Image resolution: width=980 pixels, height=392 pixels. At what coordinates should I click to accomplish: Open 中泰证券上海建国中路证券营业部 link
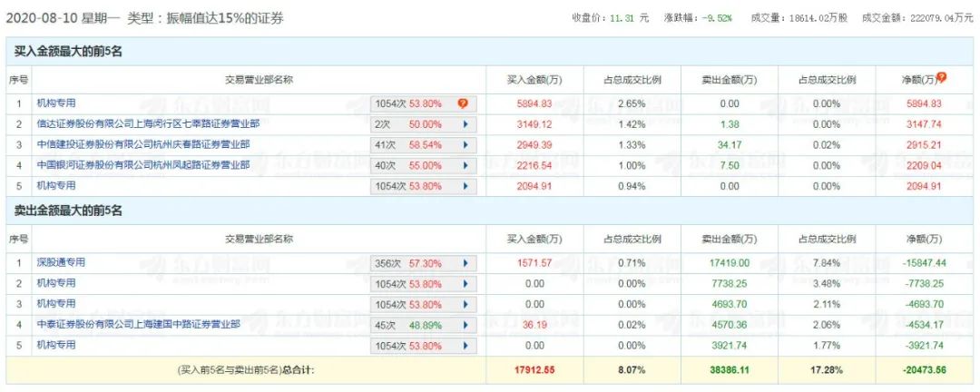(138, 324)
